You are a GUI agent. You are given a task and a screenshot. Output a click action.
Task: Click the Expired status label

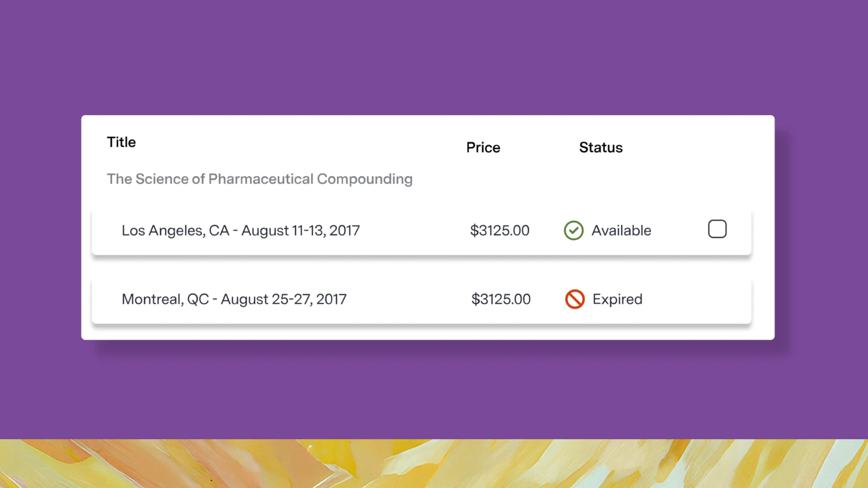[617, 299]
